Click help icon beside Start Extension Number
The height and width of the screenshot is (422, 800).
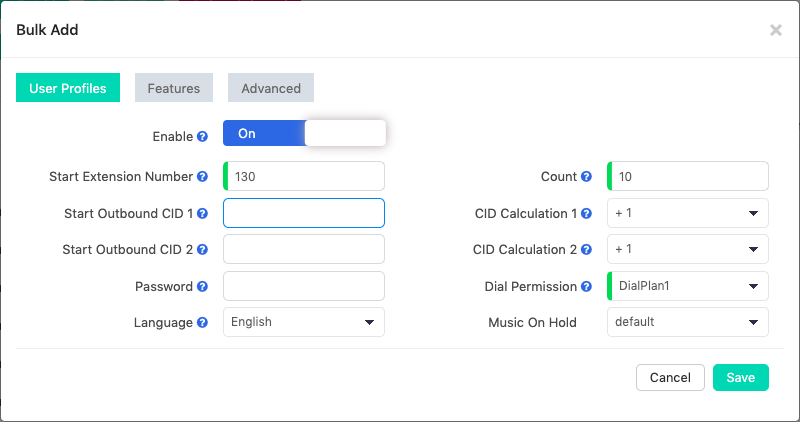click(202, 177)
